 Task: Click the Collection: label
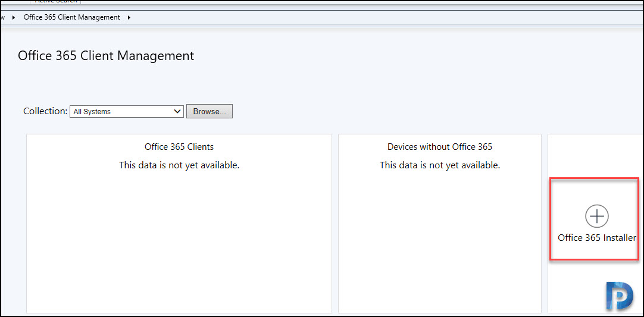coord(45,111)
